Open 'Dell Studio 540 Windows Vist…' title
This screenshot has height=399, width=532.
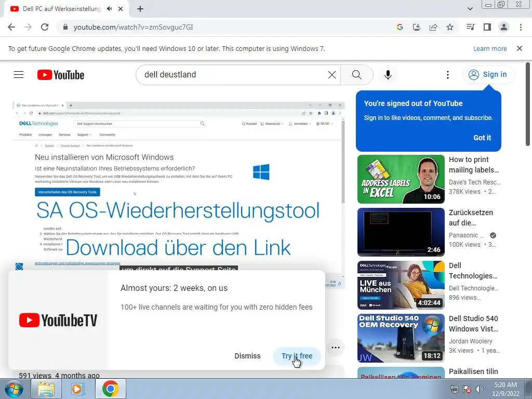coord(474,323)
